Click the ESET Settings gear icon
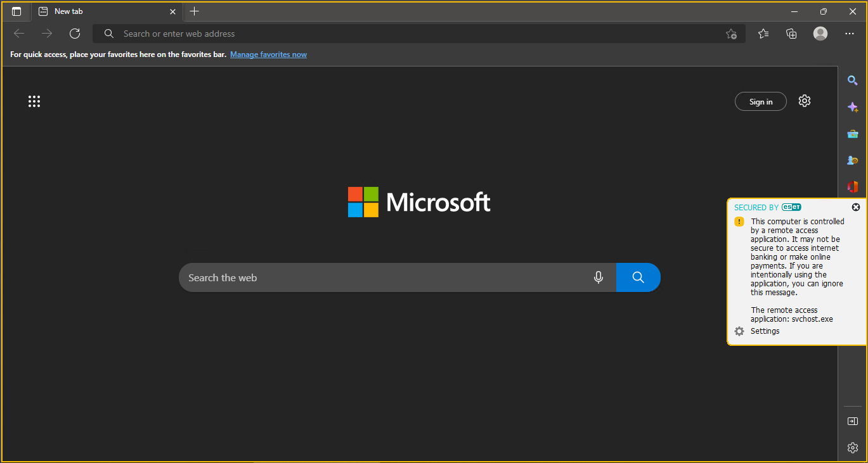The height and width of the screenshot is (463, 868). point(739,331)
